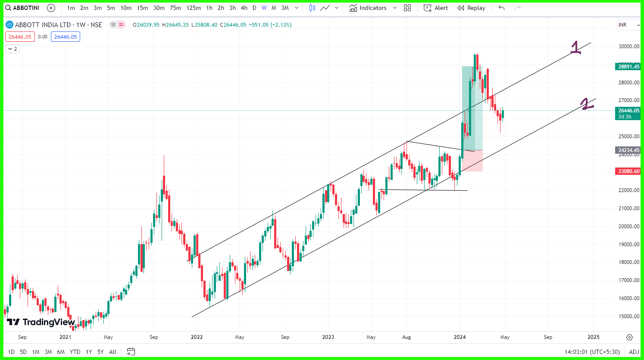
Task: Select 75m timeframe
Action: tap(175, 8)
